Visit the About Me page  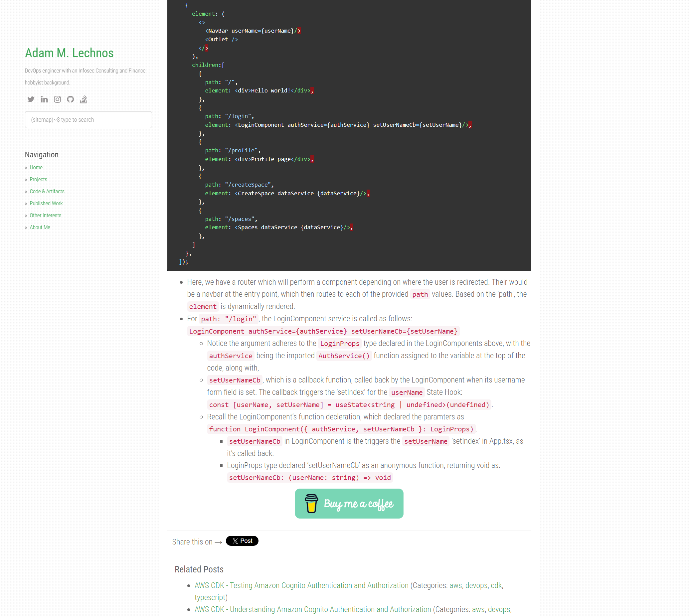click(40, 227)
